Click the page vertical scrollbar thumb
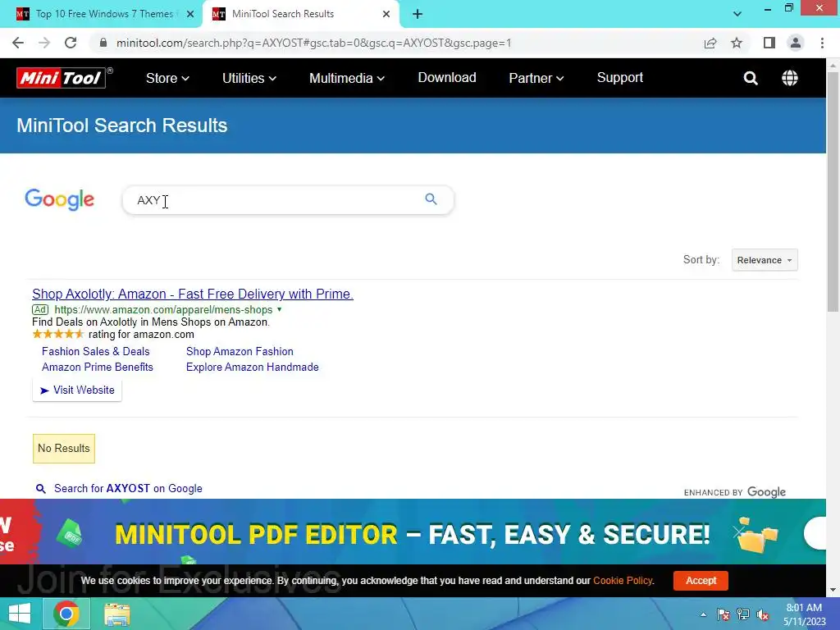This screenshot has height=630, width=840. [x=833, y=191]
